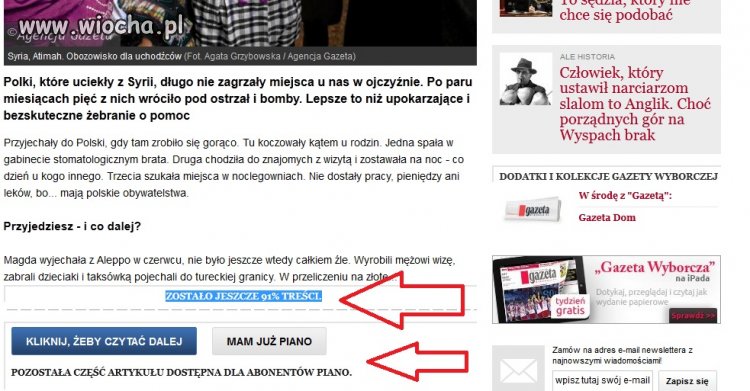Click the 'Sprawdź >>' banner button

click(x=693, y=316)
